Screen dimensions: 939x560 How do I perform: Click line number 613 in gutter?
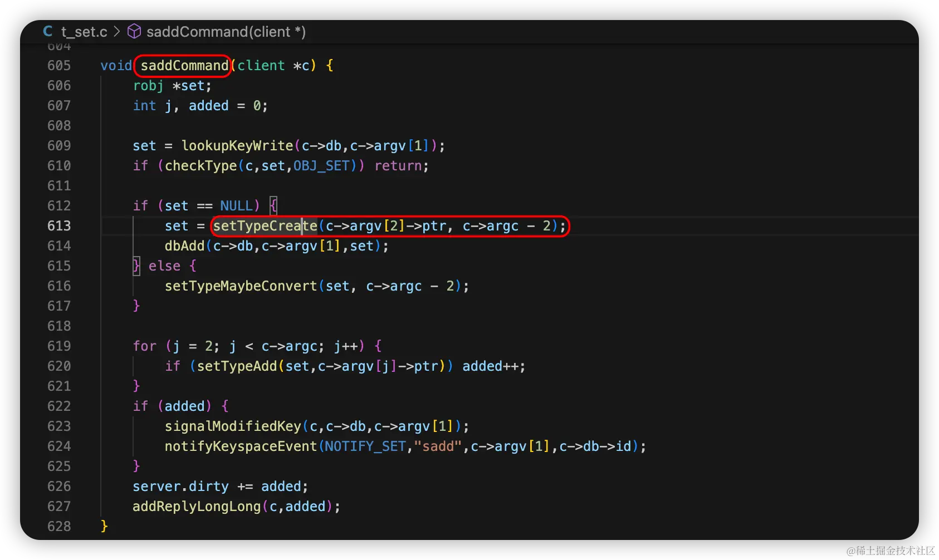[59, 226]
